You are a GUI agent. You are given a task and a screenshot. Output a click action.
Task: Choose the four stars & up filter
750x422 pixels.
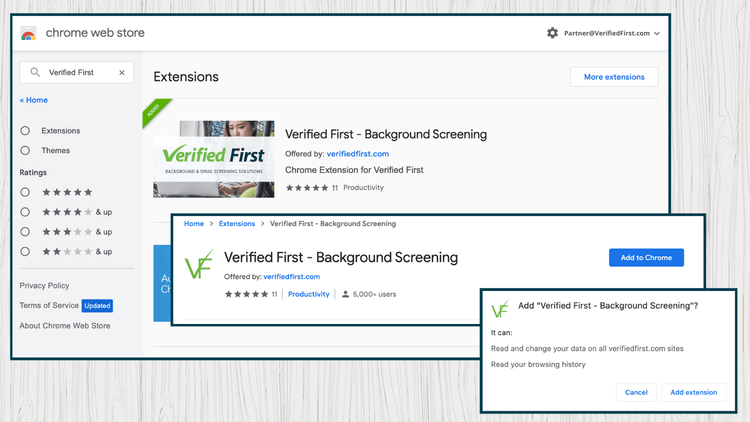point(25,212)
